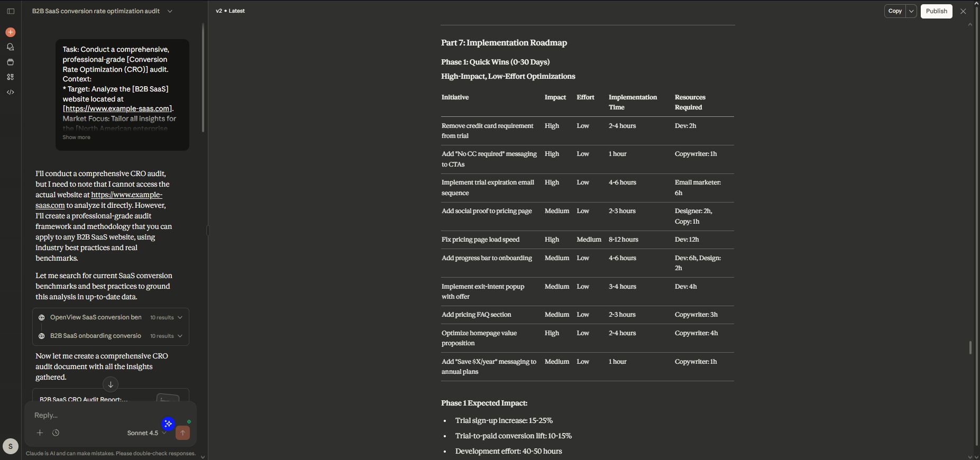Open the Projects icon in sidebar
This screenshot has height=460, width=980.
pos(11,62)
